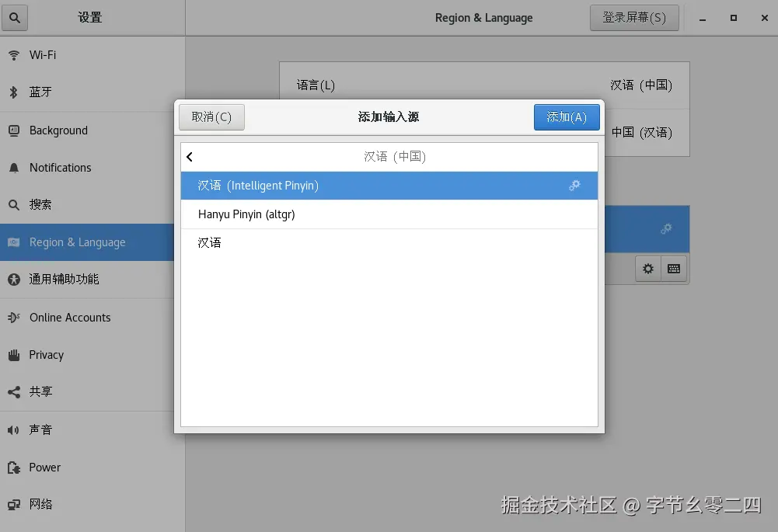
Task: Click the 中国 (汉语) formats row
Action: pos(647,132)
